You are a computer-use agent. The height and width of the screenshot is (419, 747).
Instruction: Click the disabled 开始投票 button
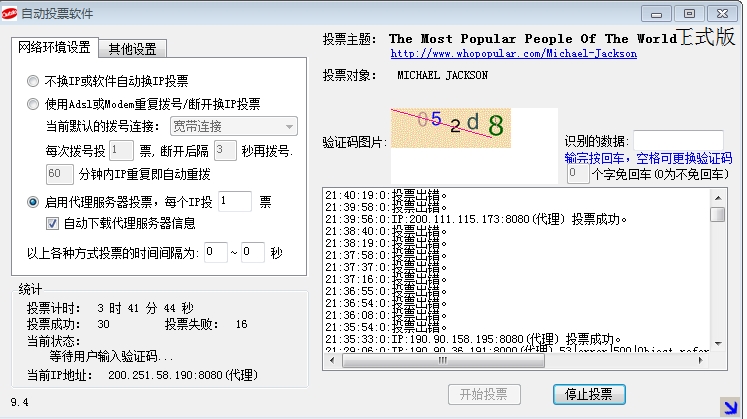point(484,394)
